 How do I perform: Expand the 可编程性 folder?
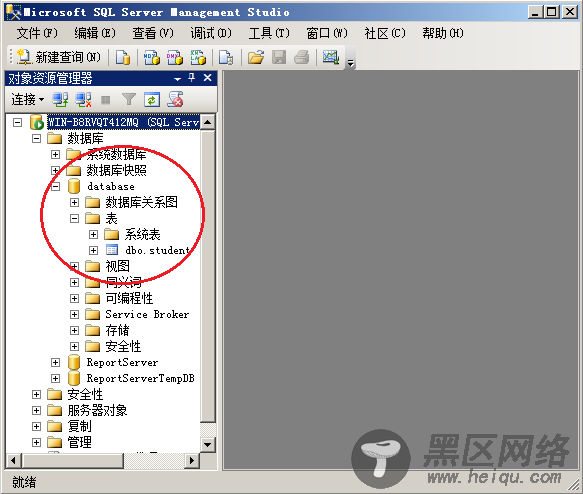coord(74,298)
